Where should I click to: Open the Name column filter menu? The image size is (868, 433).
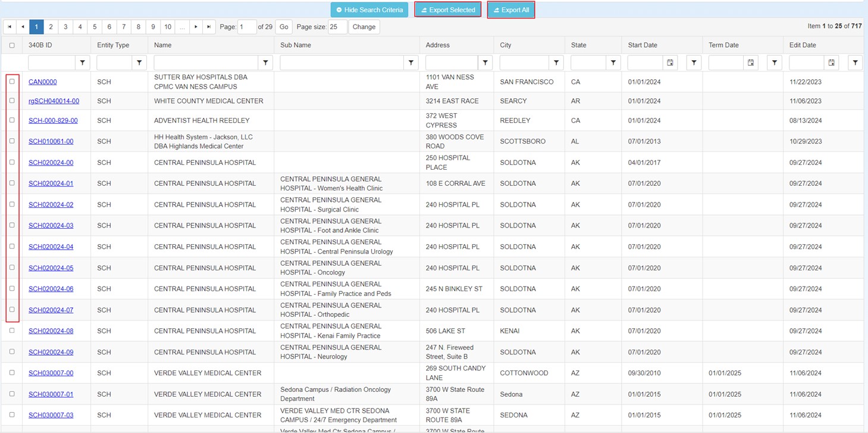pyautogui.click(x=266, y=63)
